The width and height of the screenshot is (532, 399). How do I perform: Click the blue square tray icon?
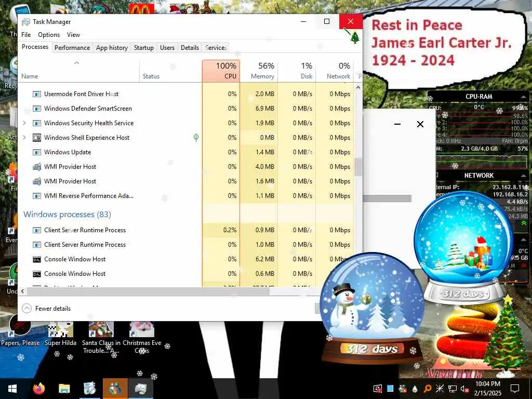(x=390, y=389)
